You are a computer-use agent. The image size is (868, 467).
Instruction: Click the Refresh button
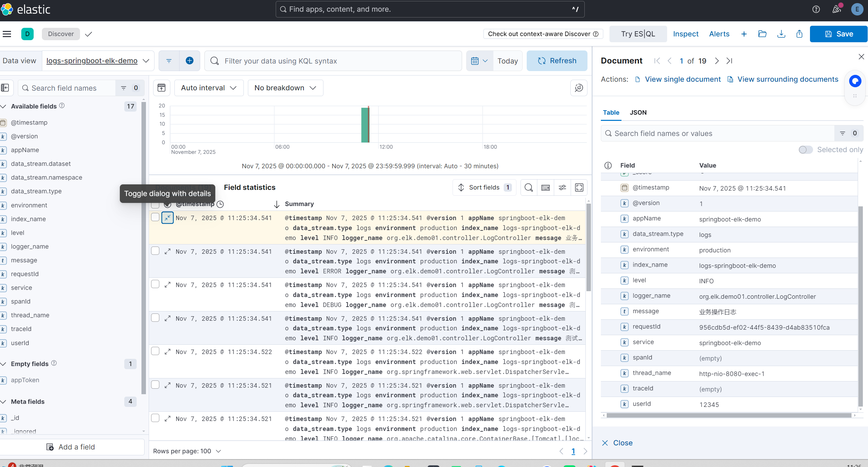point(557,61)
